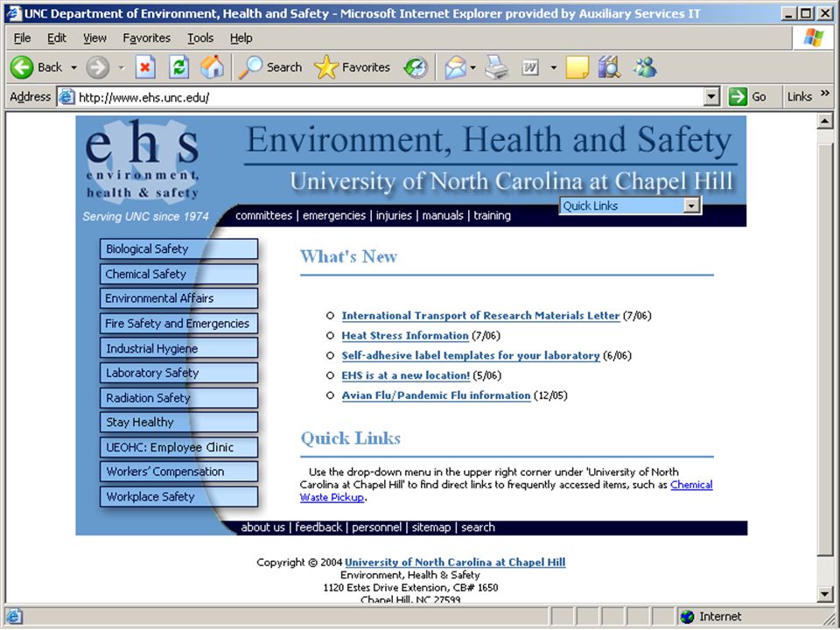Open the Favorites star icon

pos(325,67)
